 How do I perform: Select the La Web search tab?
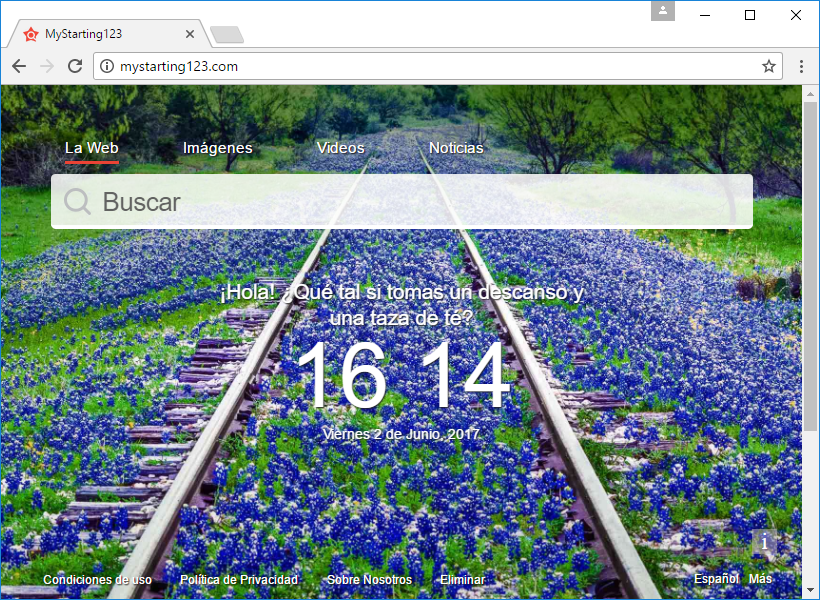tap(91, 148)
